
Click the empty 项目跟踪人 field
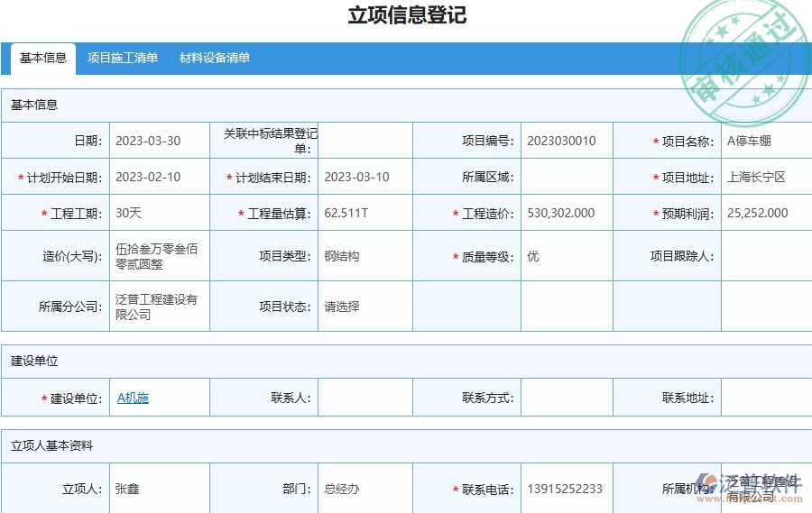[766, 256]
